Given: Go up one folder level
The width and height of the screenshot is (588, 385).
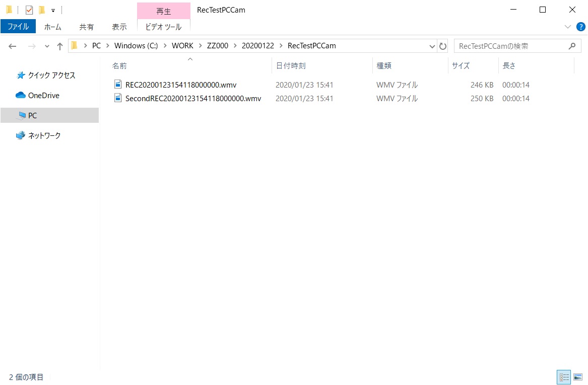Looking at the screenshot, I should 59,46.
